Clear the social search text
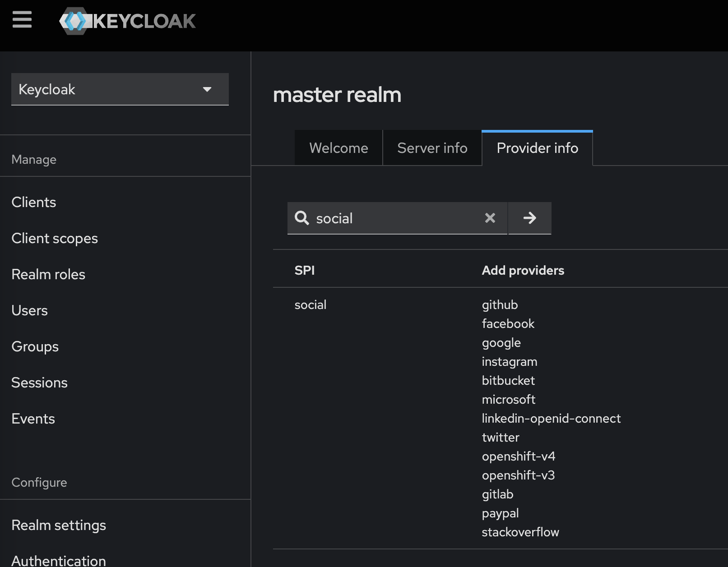The image size is (728, 567). pyautogui.click(x=490, y=218)
